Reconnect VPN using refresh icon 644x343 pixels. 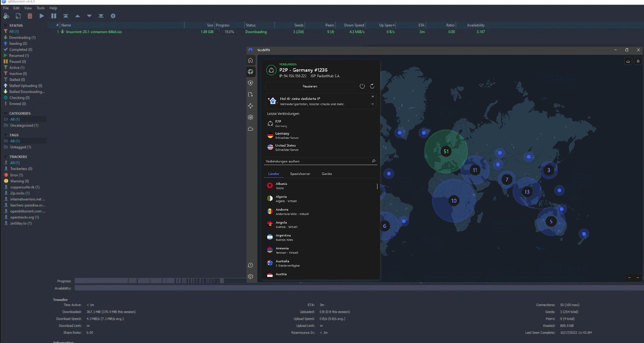click(372, 86)
